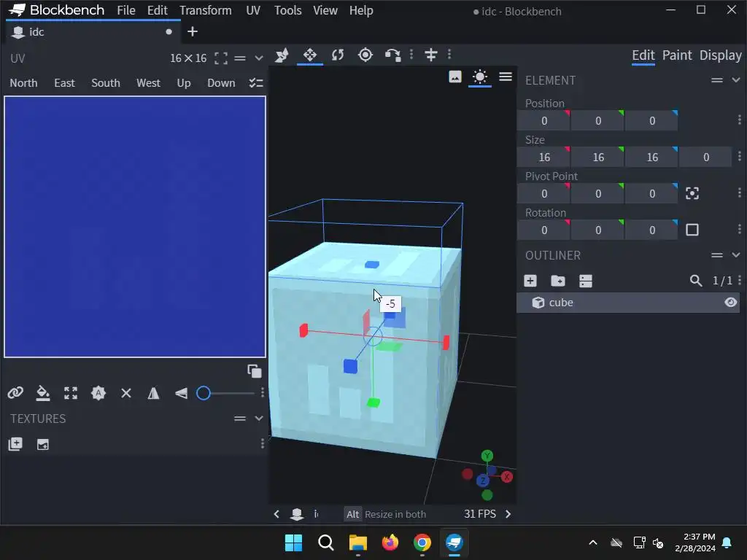Open the File menu

coord(126,10)
